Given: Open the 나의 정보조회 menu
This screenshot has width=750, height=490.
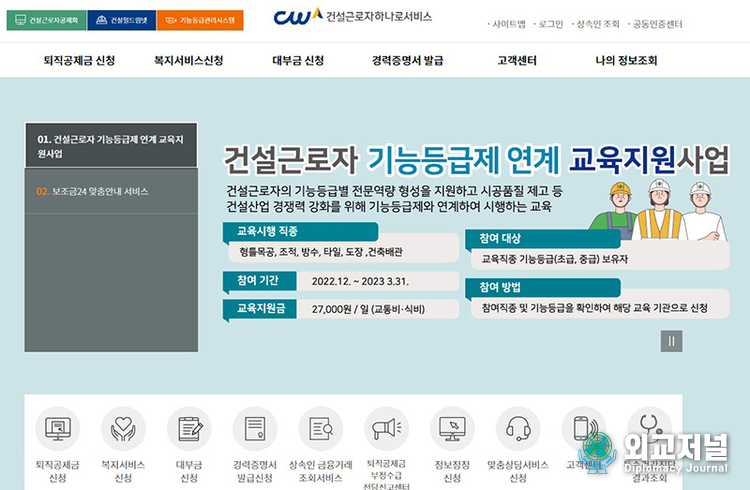Looking at the screenshot, I should [x=626, y=60].
